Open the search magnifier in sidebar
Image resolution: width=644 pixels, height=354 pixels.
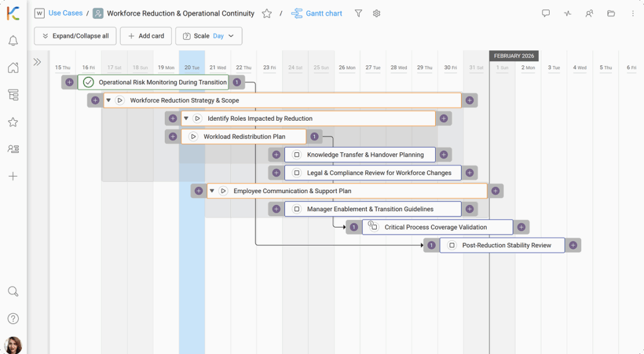13,291
